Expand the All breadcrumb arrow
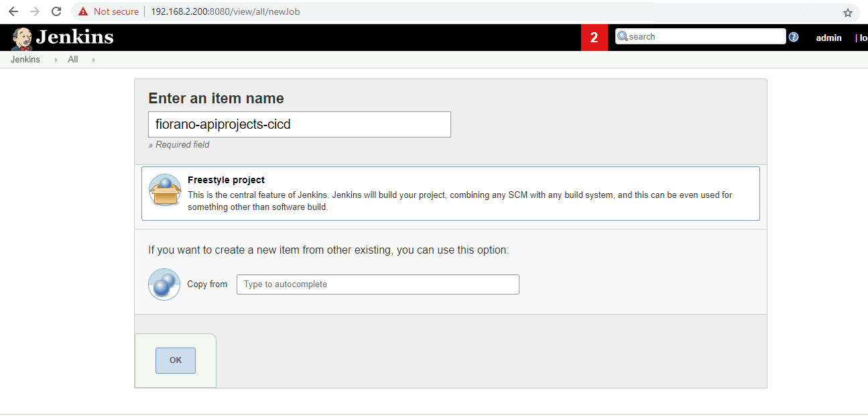 coord(93,60)
